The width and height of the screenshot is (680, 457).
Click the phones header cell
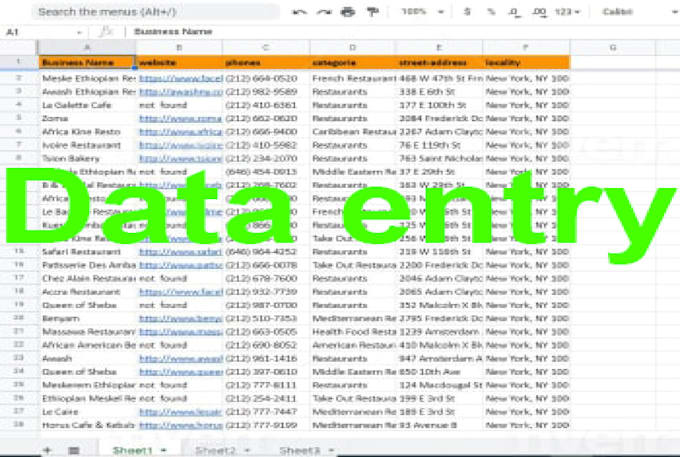266,62
